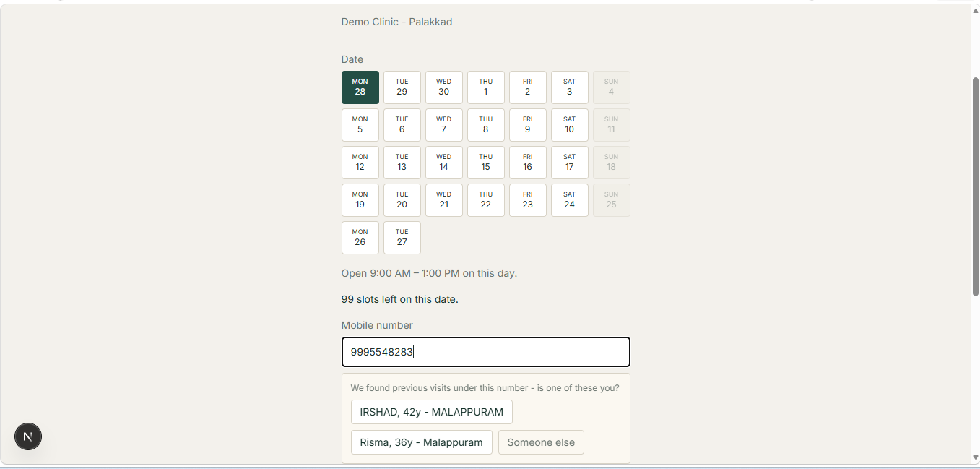Click disabled date Sunday 4

[612, 87]
